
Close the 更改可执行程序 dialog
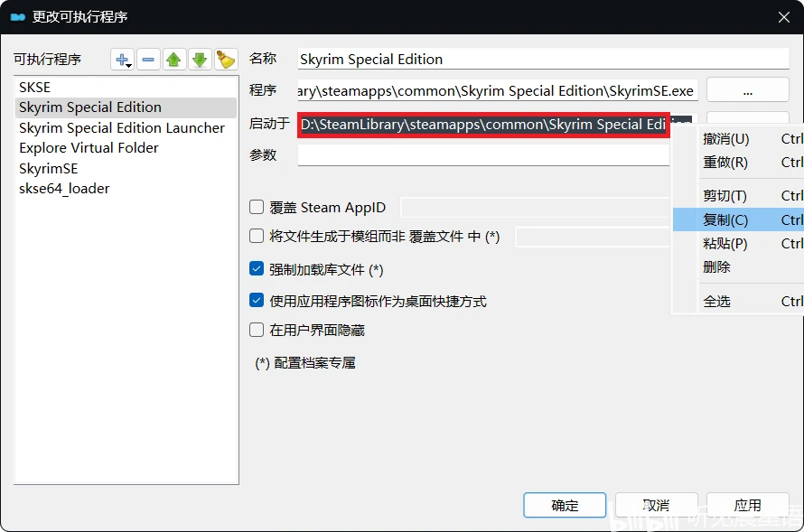[783, 17]
